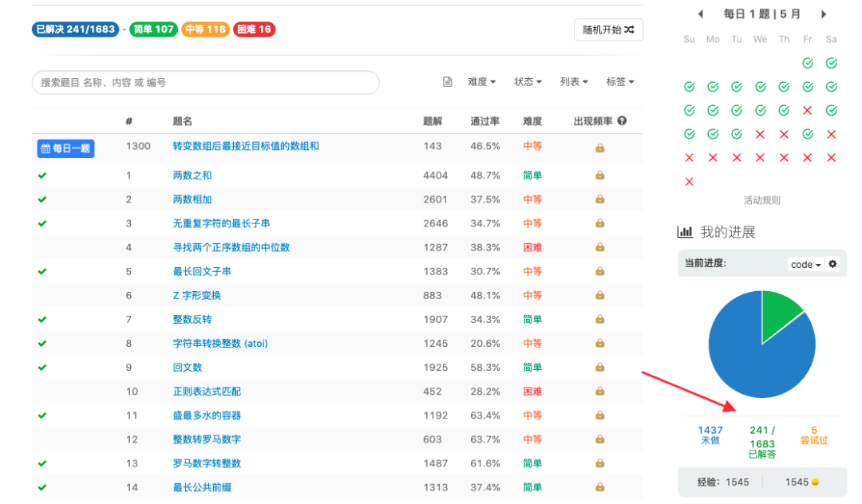Screen dimensions: 862x504
Task: Click the solved checkmark for 两数之和
Action: [42, 175]
